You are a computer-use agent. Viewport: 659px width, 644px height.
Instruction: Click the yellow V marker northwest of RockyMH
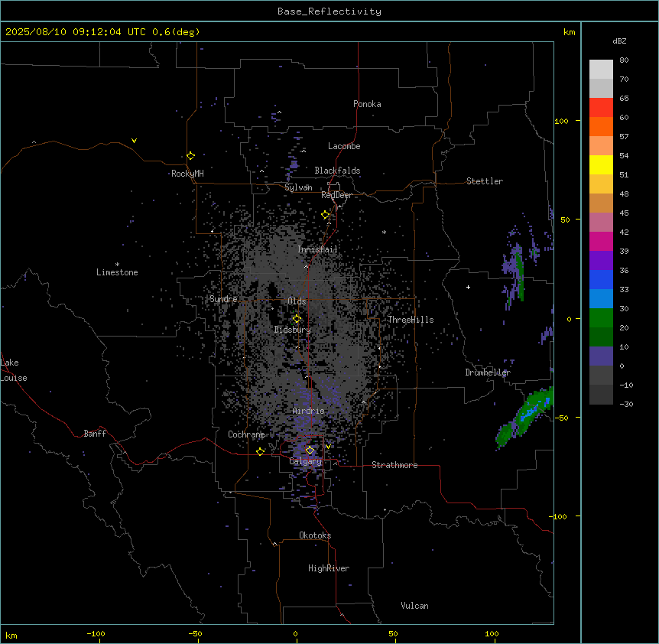pos(134,141)
